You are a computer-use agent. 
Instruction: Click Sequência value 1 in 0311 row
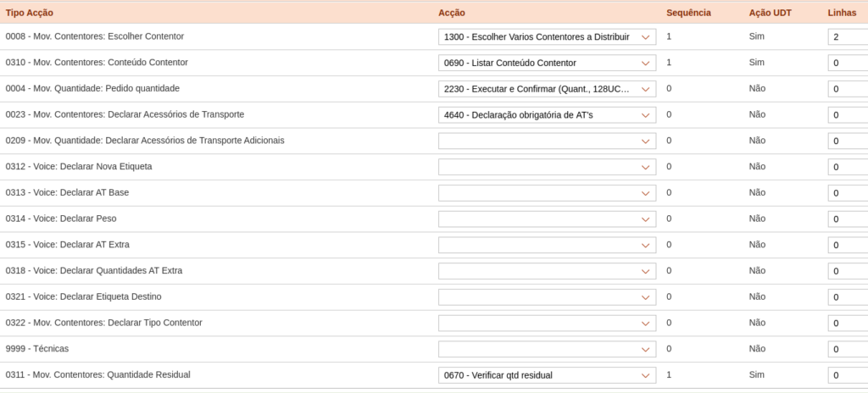point(669,374)
